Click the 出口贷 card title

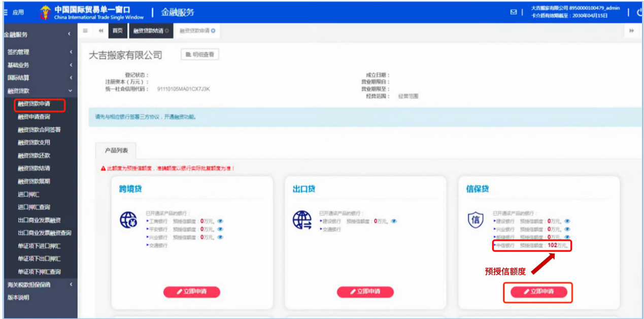tap(304, 189)
